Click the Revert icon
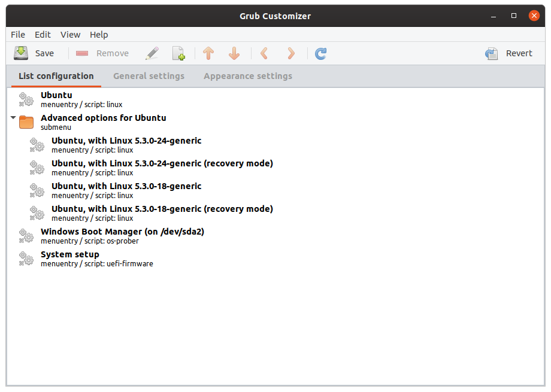The image size is (551, 392). point(491,53)
